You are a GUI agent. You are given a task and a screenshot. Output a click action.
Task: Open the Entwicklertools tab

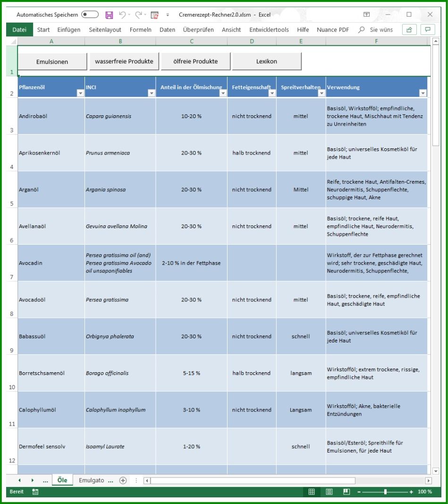pyautogui.click(x=269, y=30)
